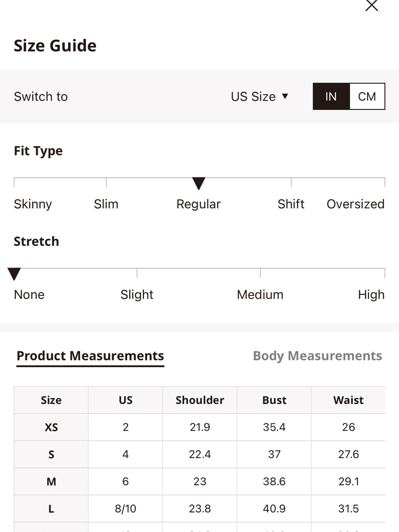Select the Product Measurements tab
Image resolution: width=399 pixels, height=532 pixels.
tap(90, 356)
